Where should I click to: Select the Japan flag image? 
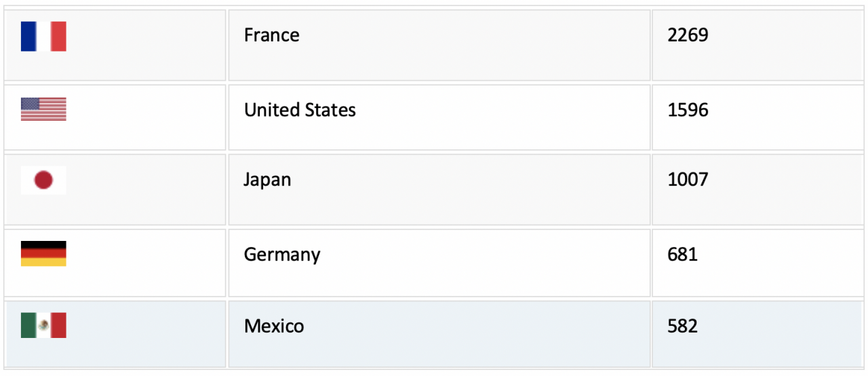pos(43,180)
